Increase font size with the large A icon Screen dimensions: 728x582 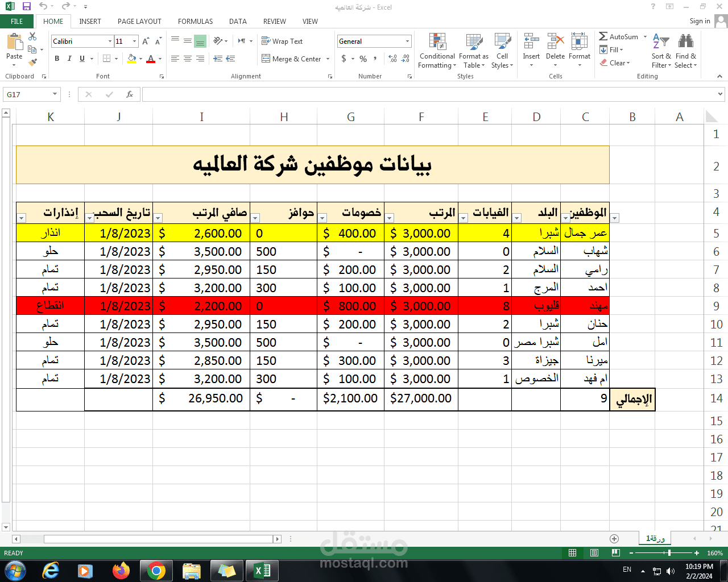[x=146, y=41]
